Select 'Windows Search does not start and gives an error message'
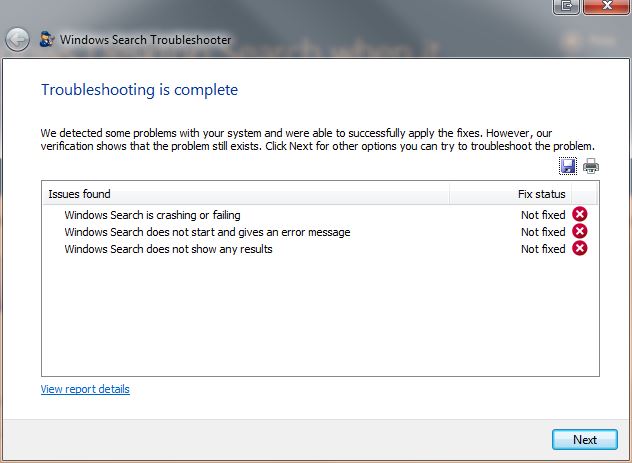Viewport: 632px width, 463px height. pos(207,232)
